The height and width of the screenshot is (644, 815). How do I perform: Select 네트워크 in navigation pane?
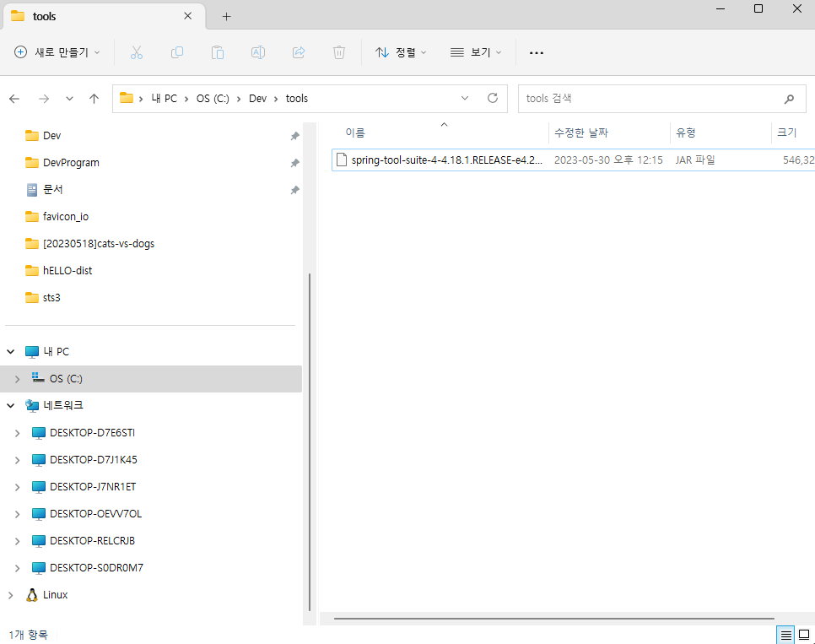[x=63, y=405]
